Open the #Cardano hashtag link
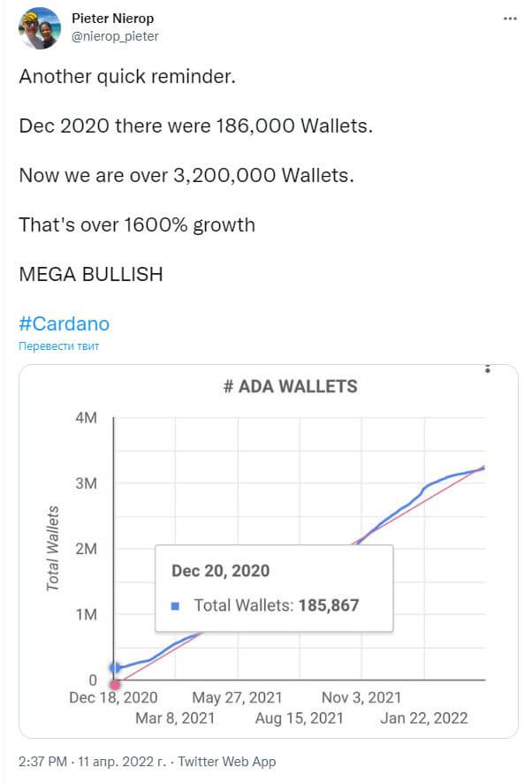This screenshot has width=532, height=783. coord(64,323)
